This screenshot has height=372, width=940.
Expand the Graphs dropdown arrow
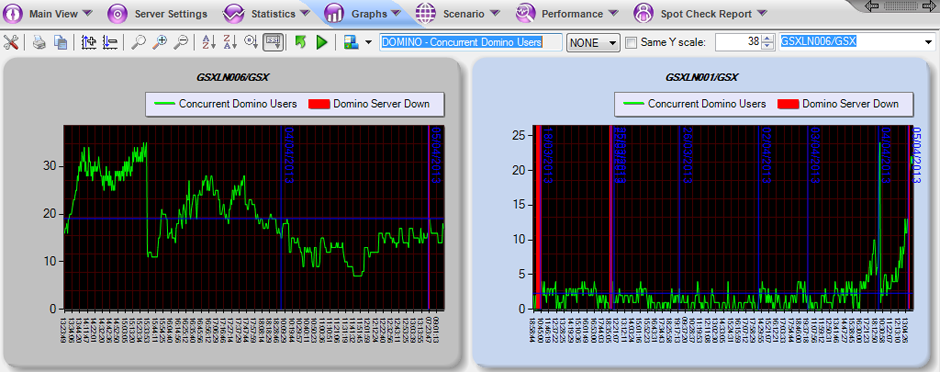coord(396,13)
